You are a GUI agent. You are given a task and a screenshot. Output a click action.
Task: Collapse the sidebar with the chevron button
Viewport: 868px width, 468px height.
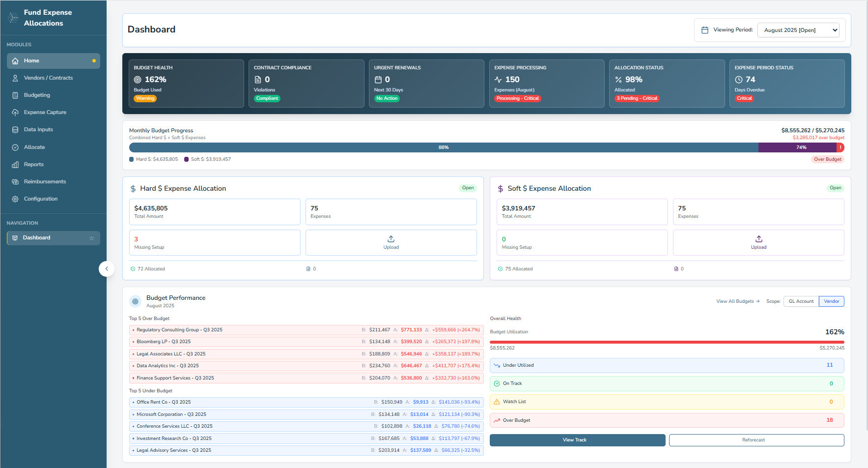[x=107, y=269]
